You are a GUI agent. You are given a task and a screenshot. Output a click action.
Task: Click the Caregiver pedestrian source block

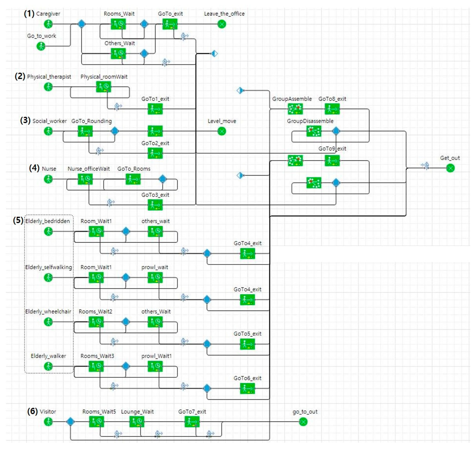48,24
